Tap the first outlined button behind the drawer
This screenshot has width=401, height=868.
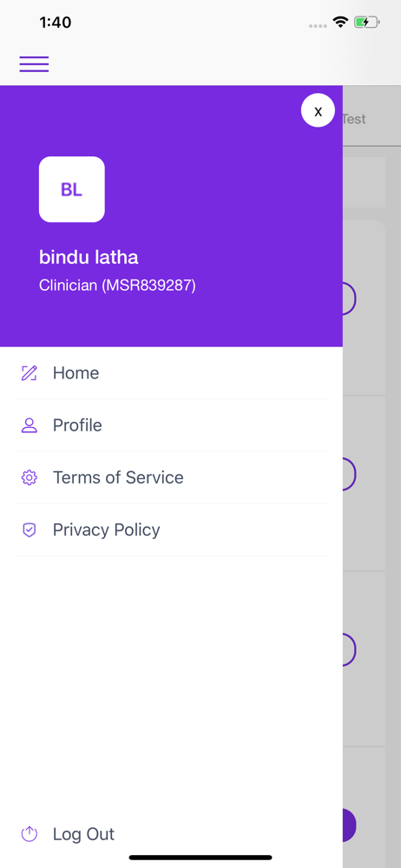tap(350, 299)
